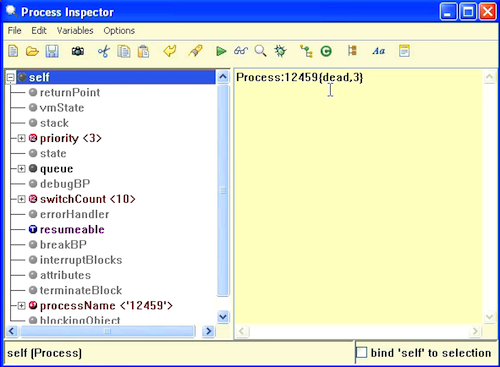
Task: Click the Aa font toolbar icon
Action: pos(379,51)
